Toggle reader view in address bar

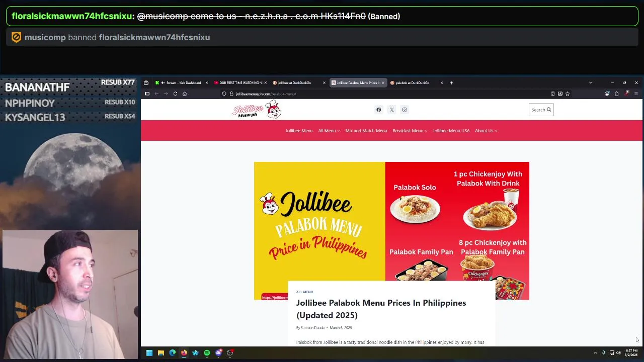553,94
